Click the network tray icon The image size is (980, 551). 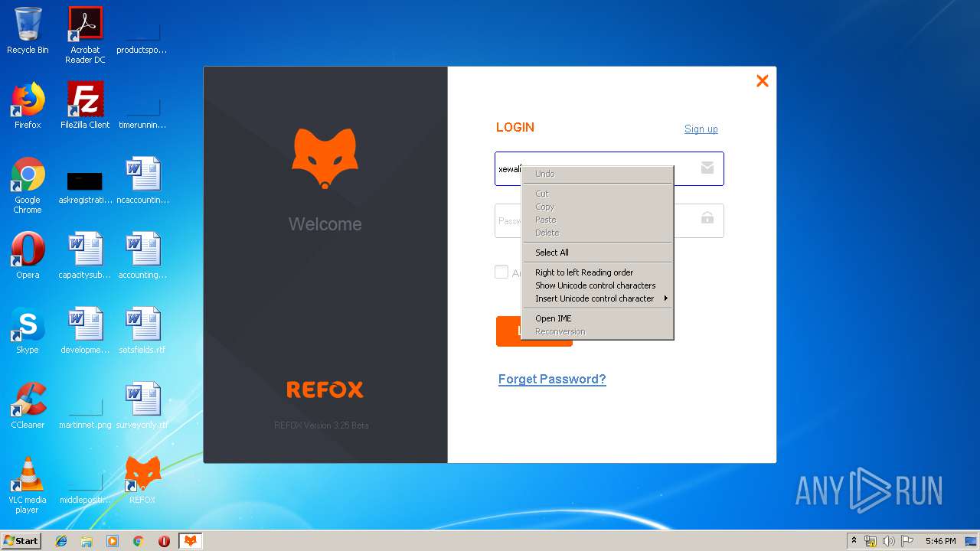pyautogui.click(x=871, y=541)
